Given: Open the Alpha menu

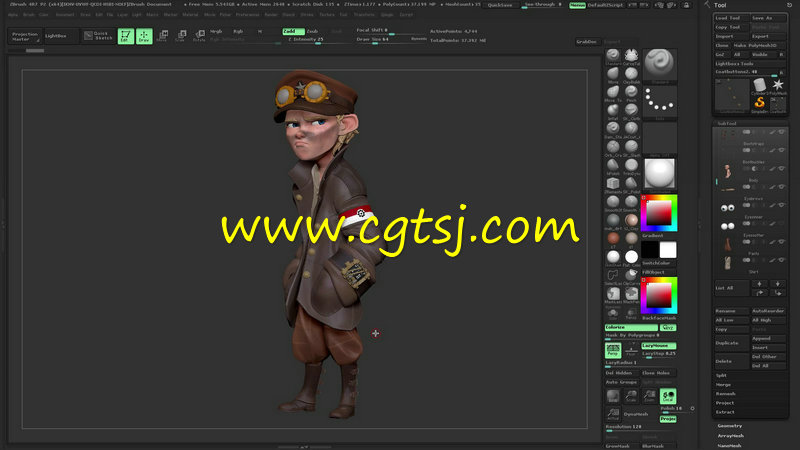Looking at the screenshot, I should click(x=13, y=15).
